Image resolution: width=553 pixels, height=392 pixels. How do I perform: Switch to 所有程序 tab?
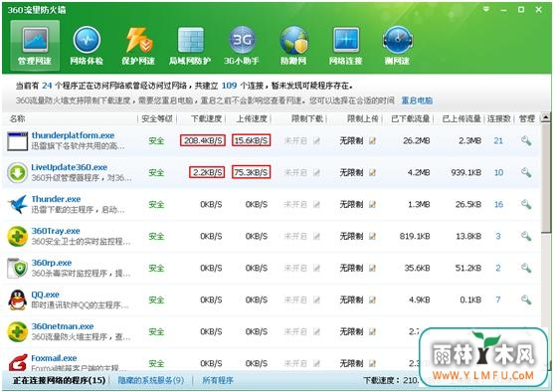pos(218,380)
